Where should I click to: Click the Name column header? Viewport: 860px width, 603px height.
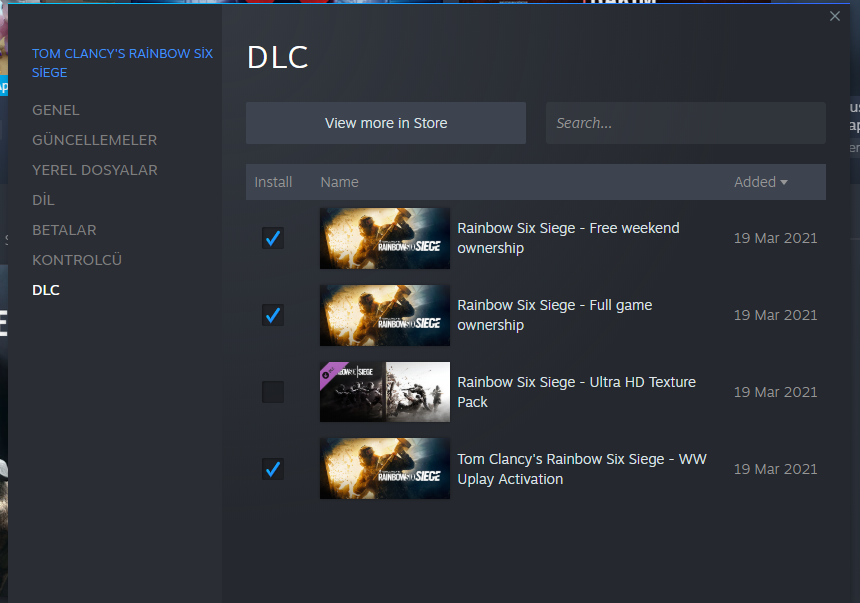(x=340, y=182)
